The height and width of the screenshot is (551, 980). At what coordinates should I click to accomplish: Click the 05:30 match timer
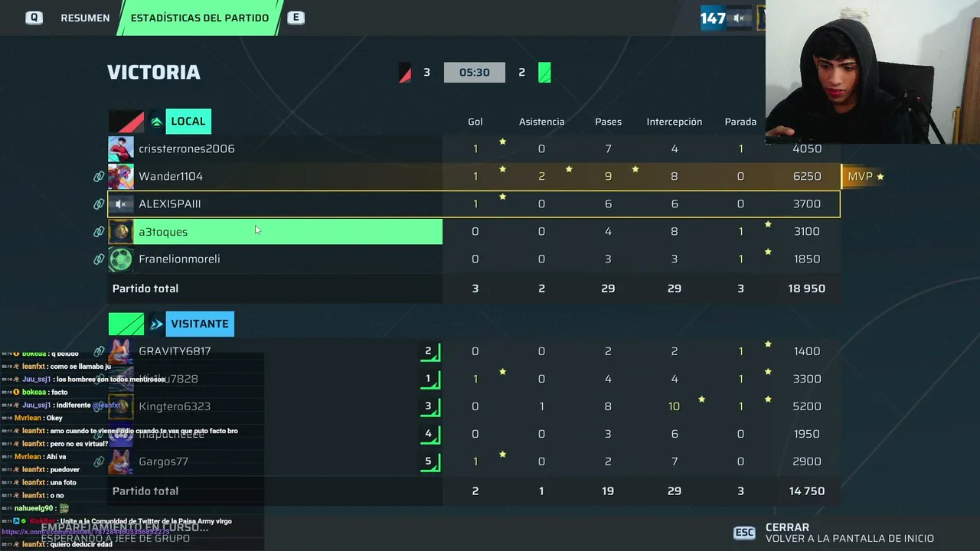pos(475,73)
